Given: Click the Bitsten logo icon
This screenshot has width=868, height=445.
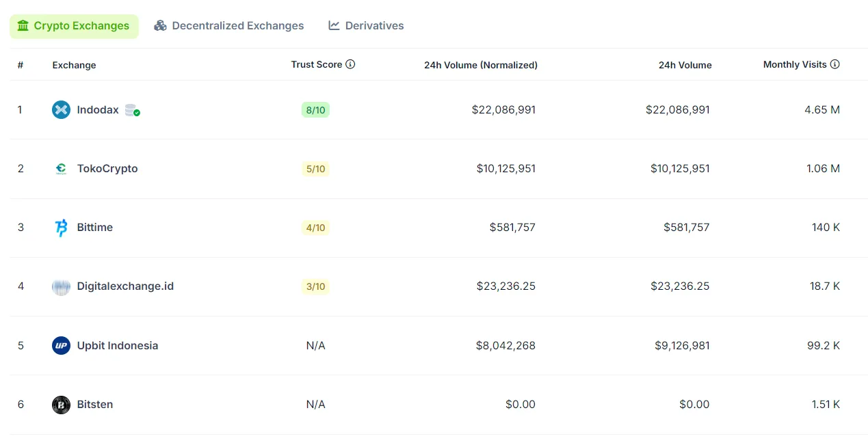Looking at the screenshot, I should pos(61,405).
